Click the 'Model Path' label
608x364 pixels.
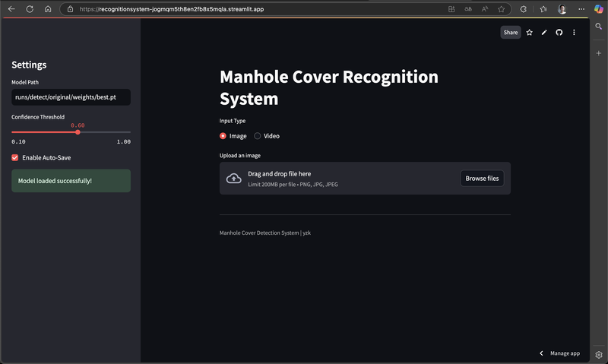tap(25, 82)
